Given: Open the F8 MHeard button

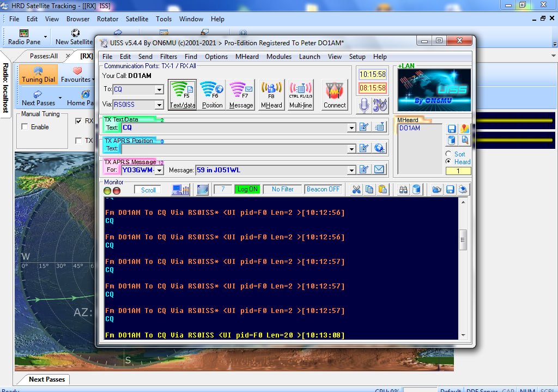Looking at the screenshot, I should [x=271, y=95].
